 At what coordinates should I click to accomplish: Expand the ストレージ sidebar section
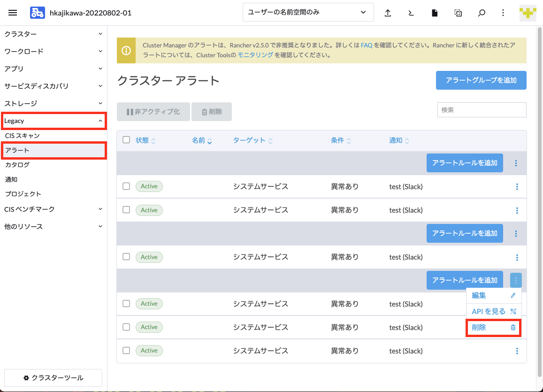[x=54, y=103]
